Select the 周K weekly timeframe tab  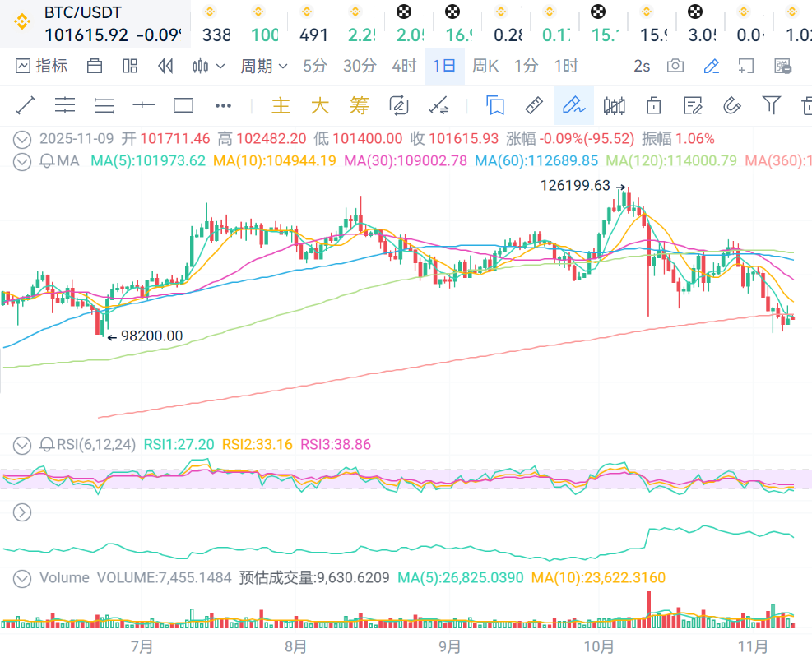tap(485, 66)
